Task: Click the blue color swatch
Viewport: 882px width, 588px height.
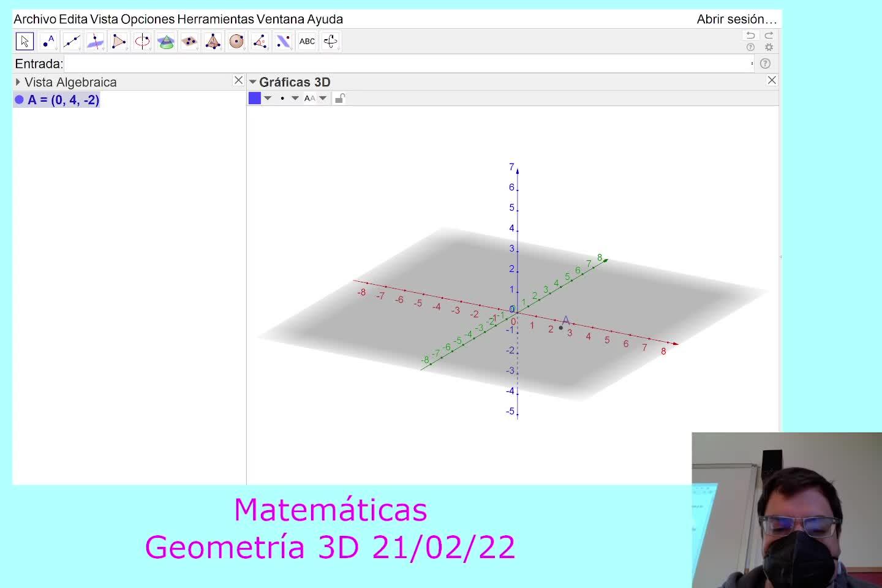Action: (x=255, y=98)
